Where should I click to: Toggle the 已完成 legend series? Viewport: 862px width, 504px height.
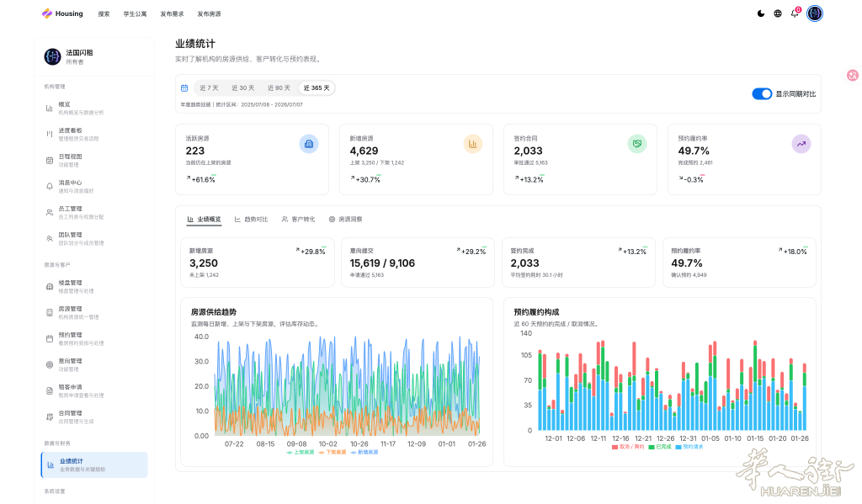pos(660,448)
